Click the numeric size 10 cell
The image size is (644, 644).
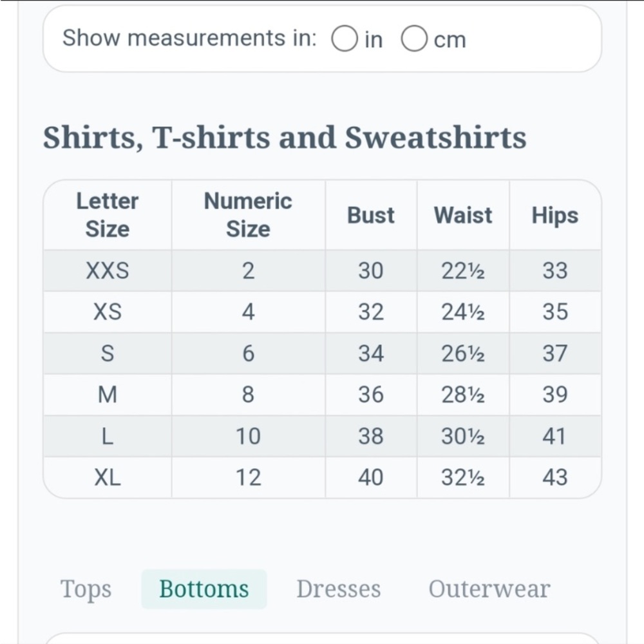click(248, 436)
